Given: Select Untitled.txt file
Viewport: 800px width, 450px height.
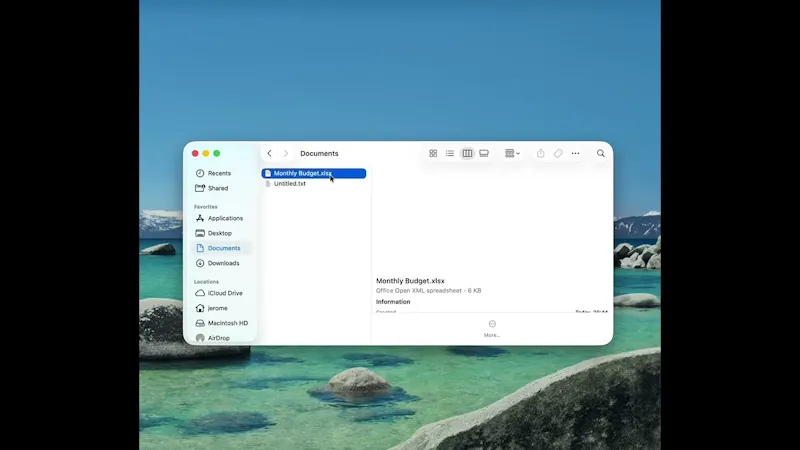Looking at the screenshot, I should [314, 184].
